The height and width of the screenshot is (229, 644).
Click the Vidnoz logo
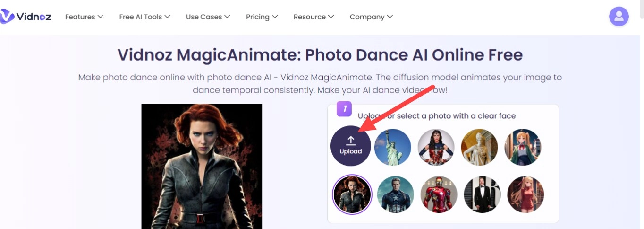[x=26, y=17]
